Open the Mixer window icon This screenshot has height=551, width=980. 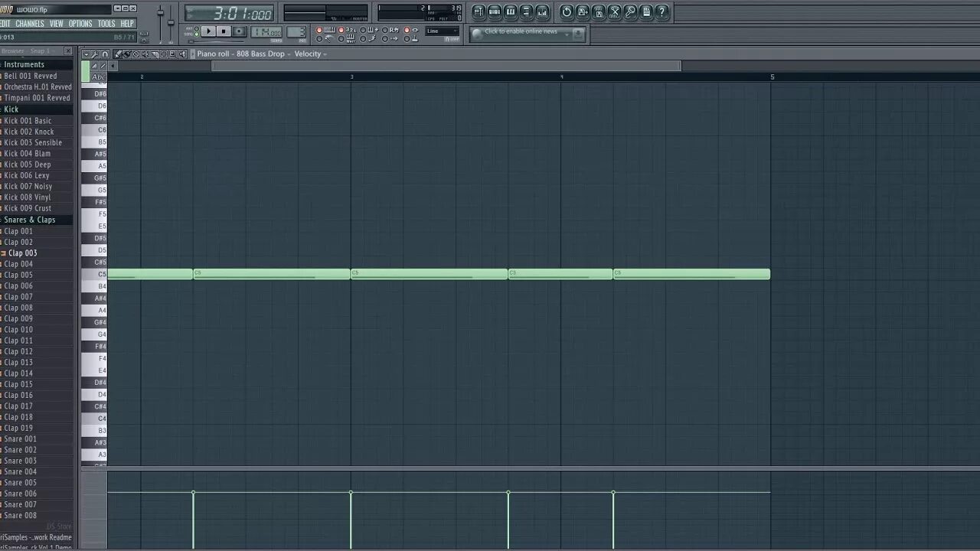point(542,11)
